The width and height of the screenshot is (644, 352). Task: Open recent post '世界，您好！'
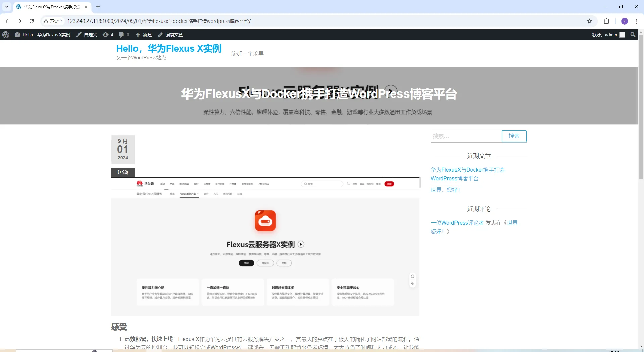tap(445, 190)
